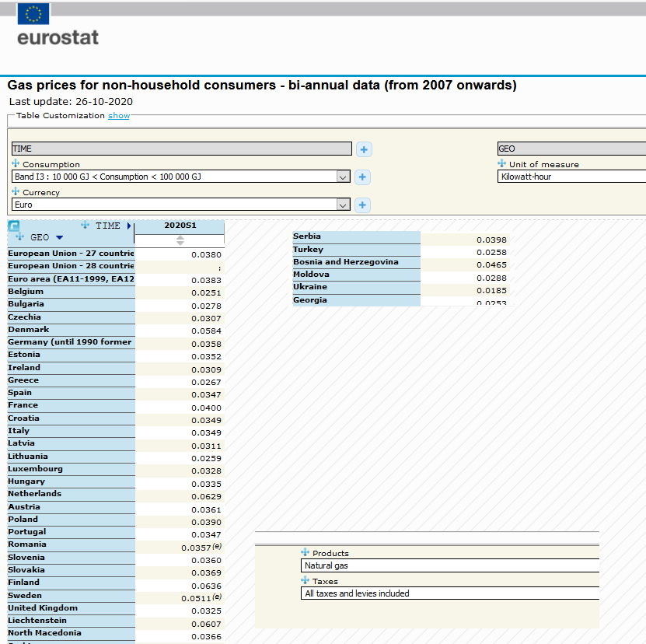Click move handle icon next to Products label
Screen dimensions: 646x644
click(x=306, y=552)
